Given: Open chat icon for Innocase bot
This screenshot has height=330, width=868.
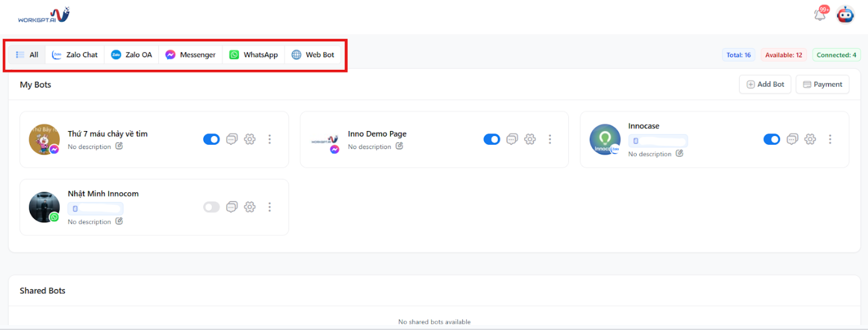Looking at the screenshot, I should [792, 139].
